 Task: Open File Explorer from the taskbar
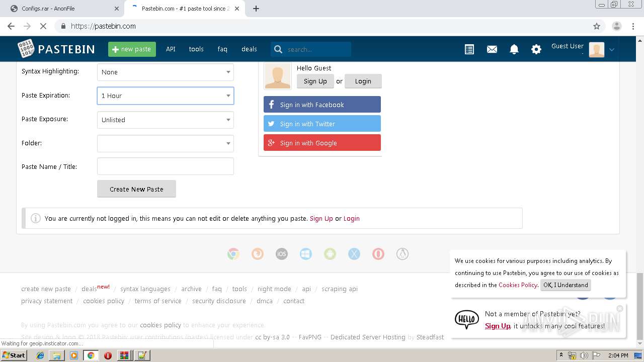[57, 355]
